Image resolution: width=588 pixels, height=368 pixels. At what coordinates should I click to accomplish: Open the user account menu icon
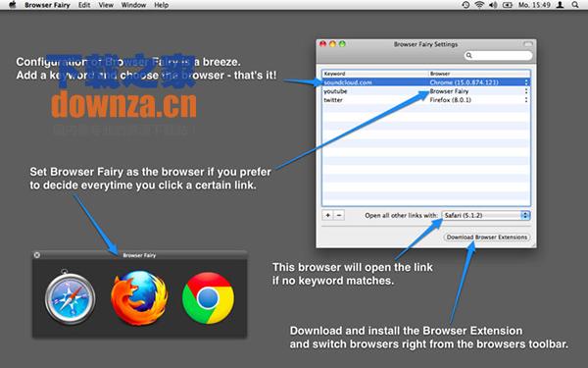(560, 5)
